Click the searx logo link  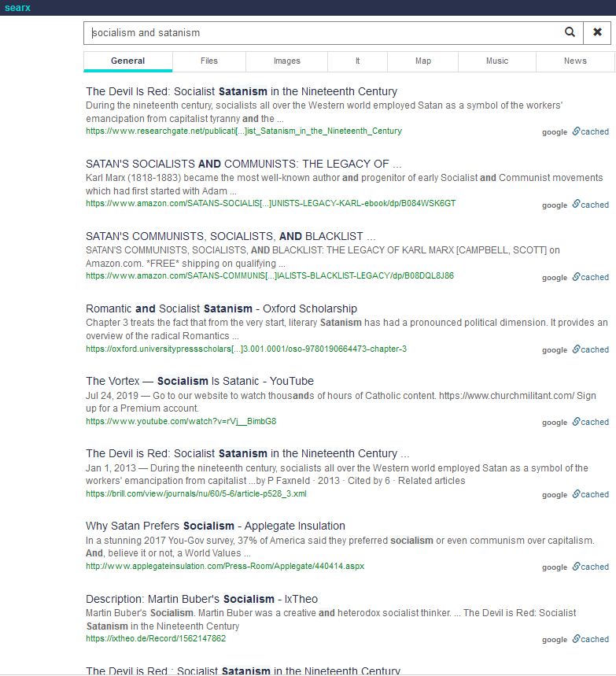(x=17, y=8)
